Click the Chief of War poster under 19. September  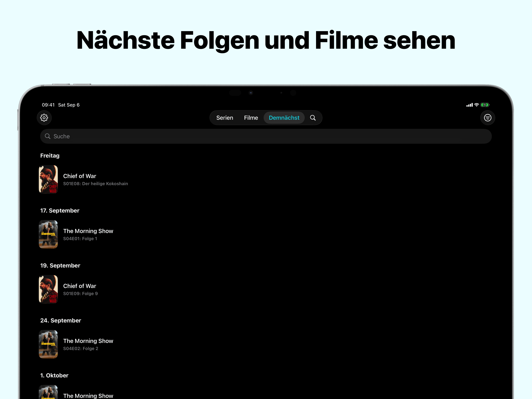48,289
